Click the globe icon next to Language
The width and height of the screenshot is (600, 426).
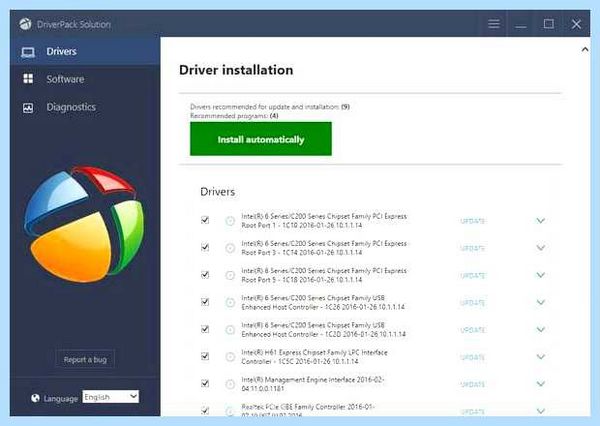35,398
